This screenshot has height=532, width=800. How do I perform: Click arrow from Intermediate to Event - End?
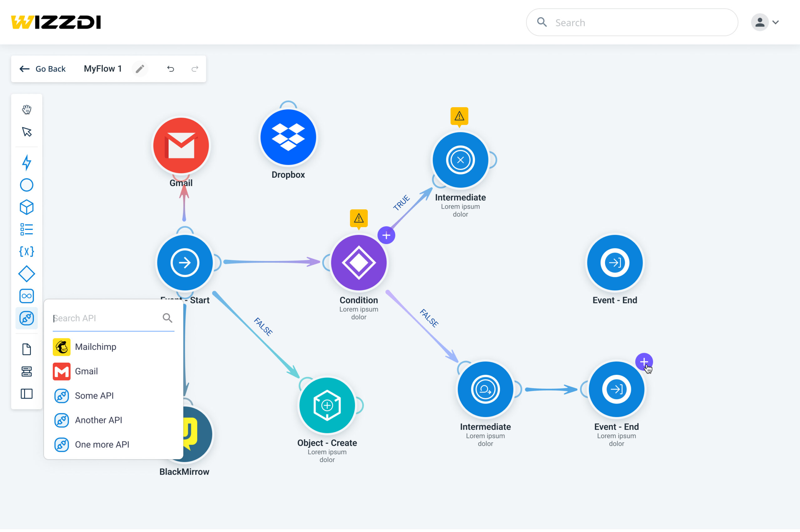(551, 390)
